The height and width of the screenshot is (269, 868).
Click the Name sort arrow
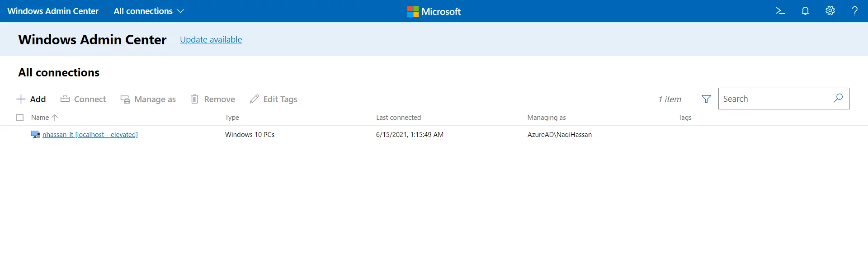click(x=55, y=118)
